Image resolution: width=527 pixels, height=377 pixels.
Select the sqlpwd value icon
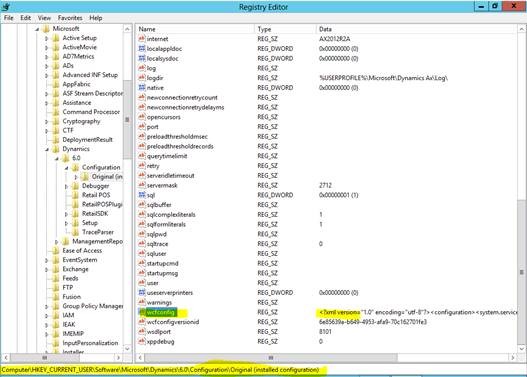point(142,234)
